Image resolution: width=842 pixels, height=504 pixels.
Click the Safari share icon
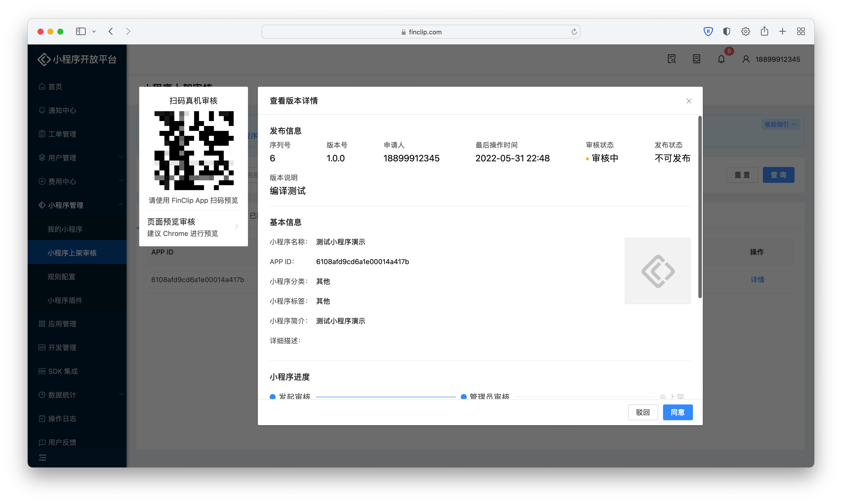point(765,31)
